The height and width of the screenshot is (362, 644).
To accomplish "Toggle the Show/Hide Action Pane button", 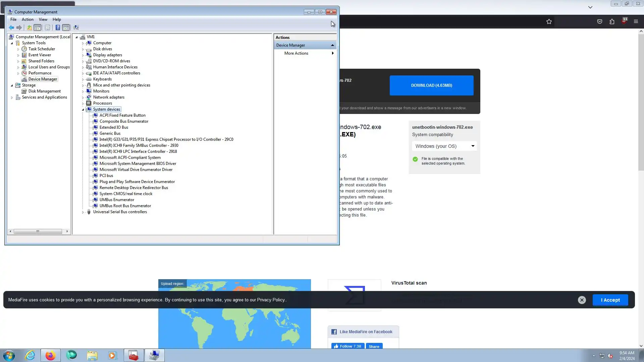I will [x=66, y=28].
